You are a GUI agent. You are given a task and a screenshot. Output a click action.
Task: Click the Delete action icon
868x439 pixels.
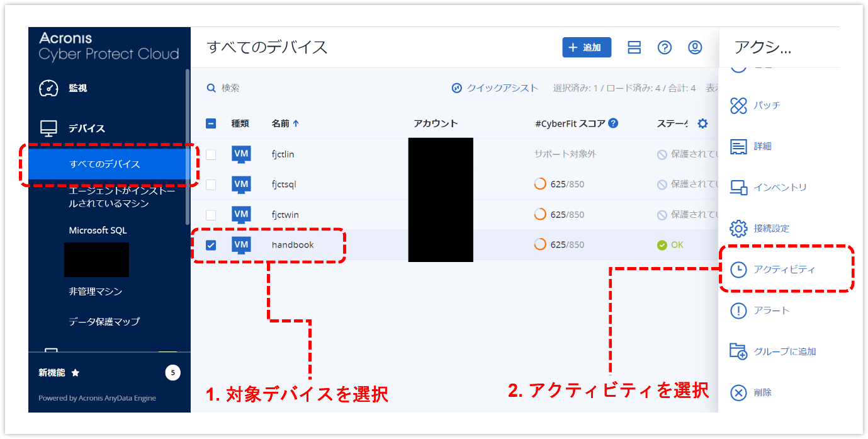pyautogui.click(x=738, y=392)
